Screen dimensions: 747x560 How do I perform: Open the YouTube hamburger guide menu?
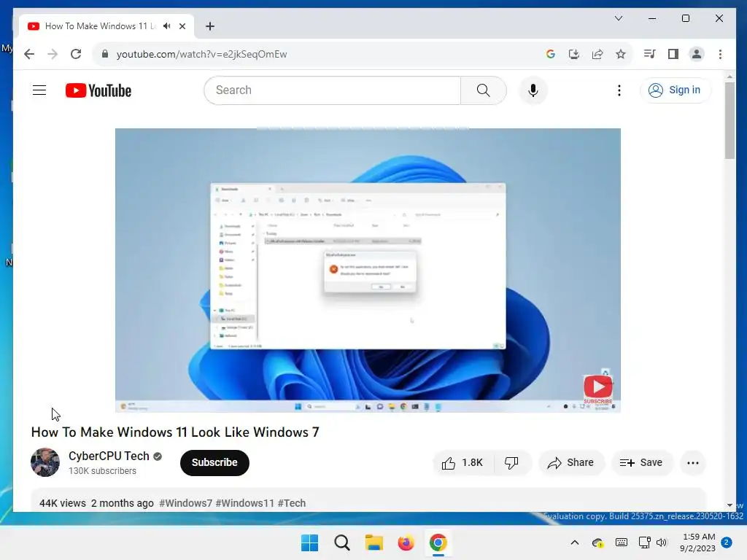[x=39, y=90]
